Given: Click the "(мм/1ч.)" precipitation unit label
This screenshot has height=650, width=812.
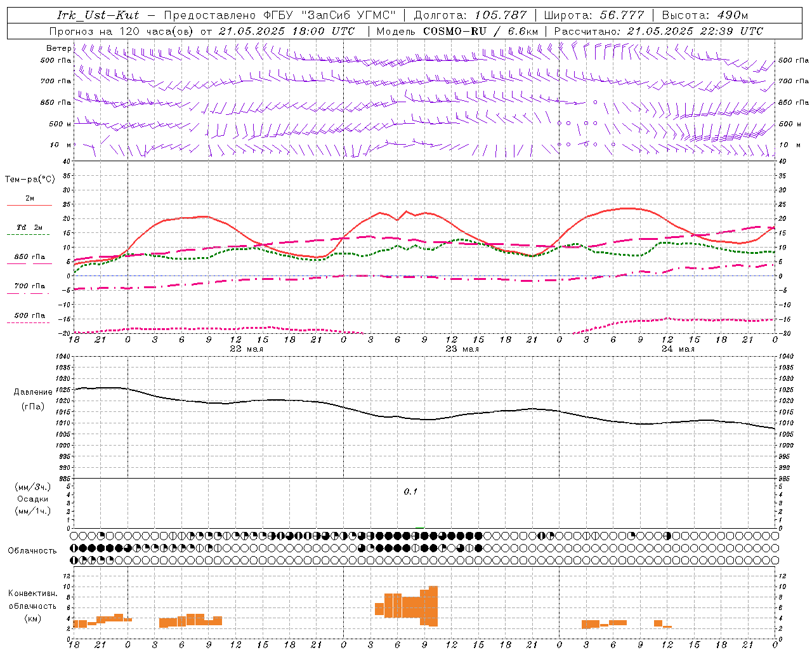Looking at the screenshot, I should tap(33, 511).
